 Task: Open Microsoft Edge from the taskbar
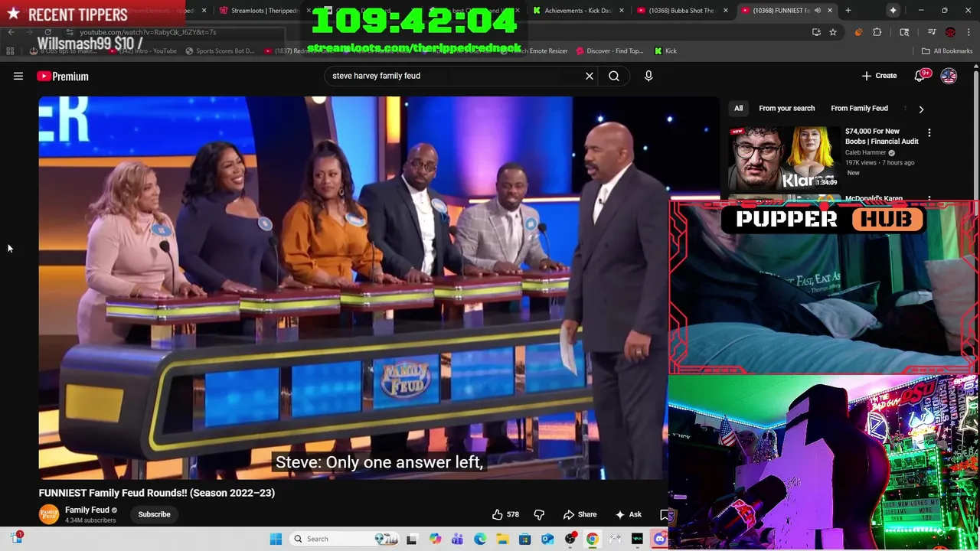click(x=480, y=539)
